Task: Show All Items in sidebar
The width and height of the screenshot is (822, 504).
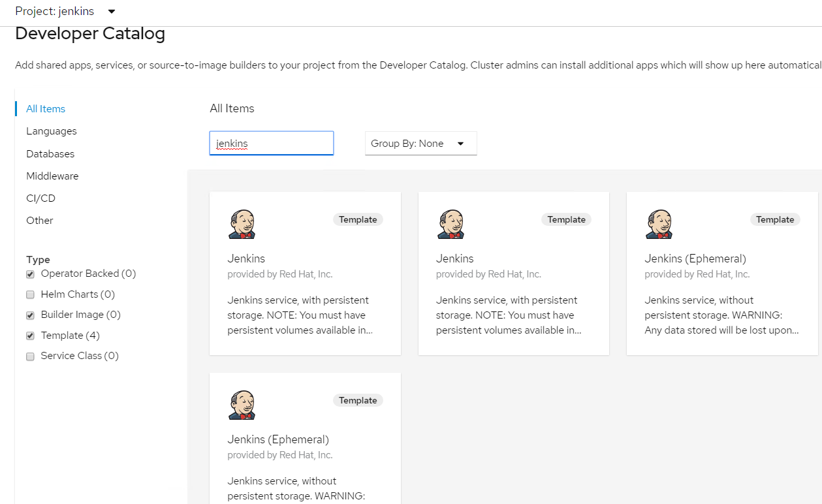Action: coord(46,109)
